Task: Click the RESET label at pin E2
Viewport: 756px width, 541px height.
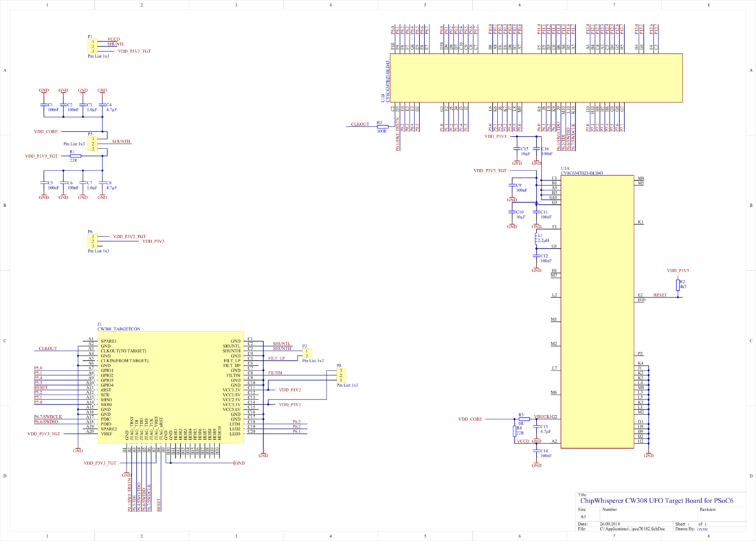Action: point(660,295)
